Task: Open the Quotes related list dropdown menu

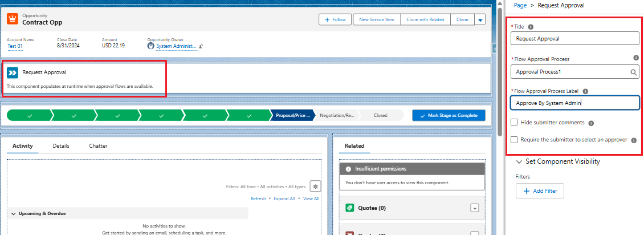Action: (474, 208)
